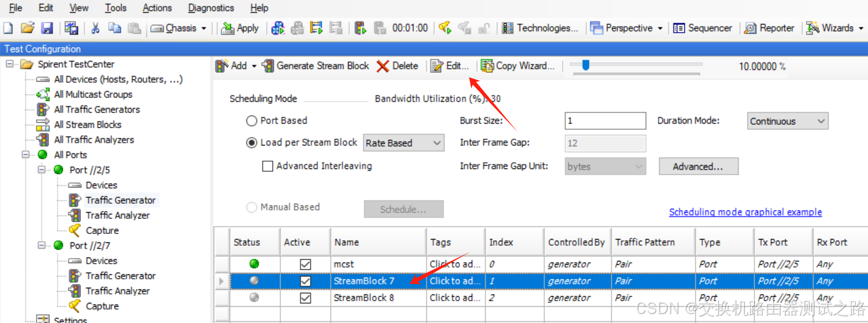Open the Perspective dropdown
Image resolution: width=868 pixels, height=323 pixels.
pos(626,28)
